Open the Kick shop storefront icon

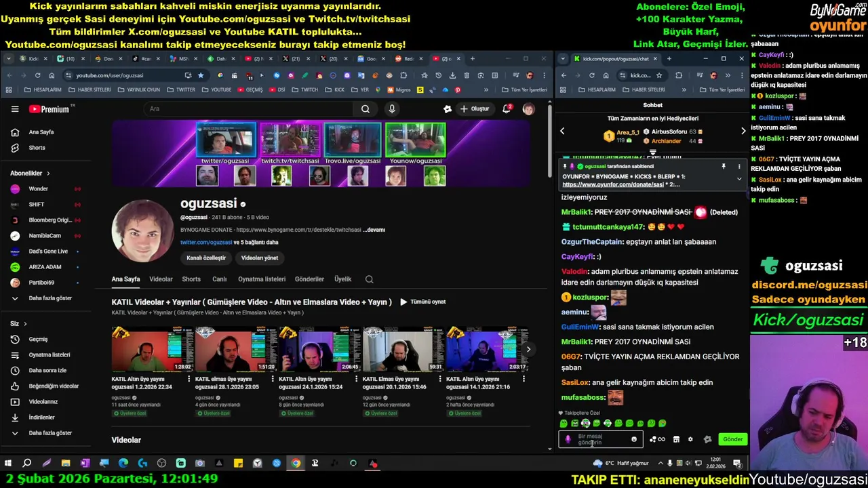[x=676, y=440]
